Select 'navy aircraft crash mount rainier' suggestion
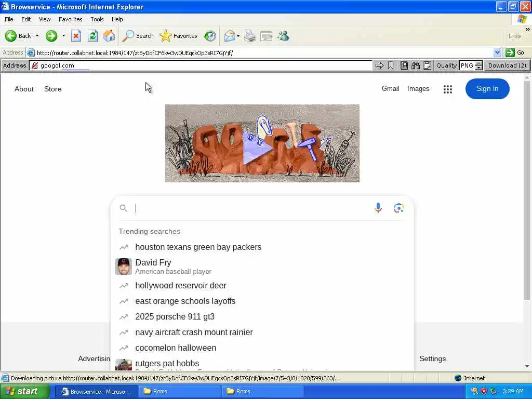 262,332
